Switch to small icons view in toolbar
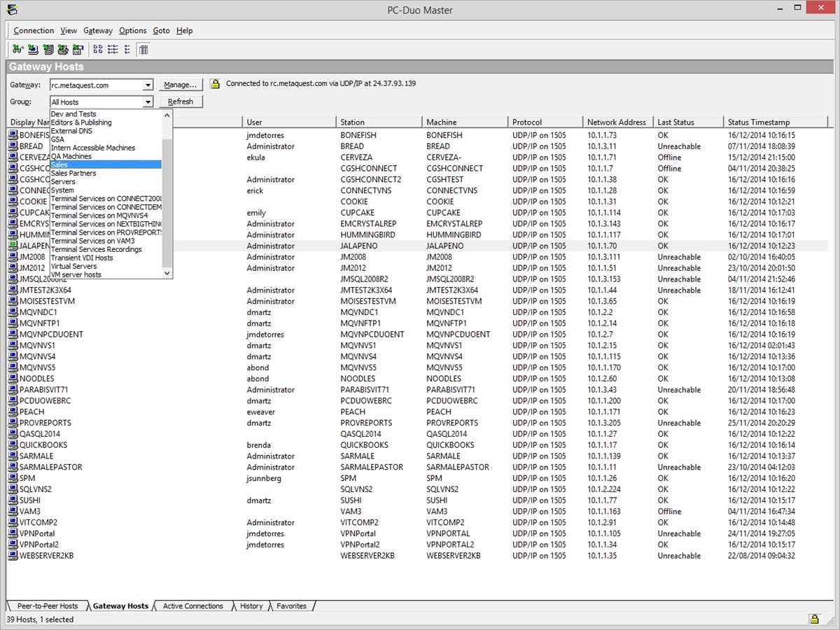840x630 pixels. tap(112, 50)
